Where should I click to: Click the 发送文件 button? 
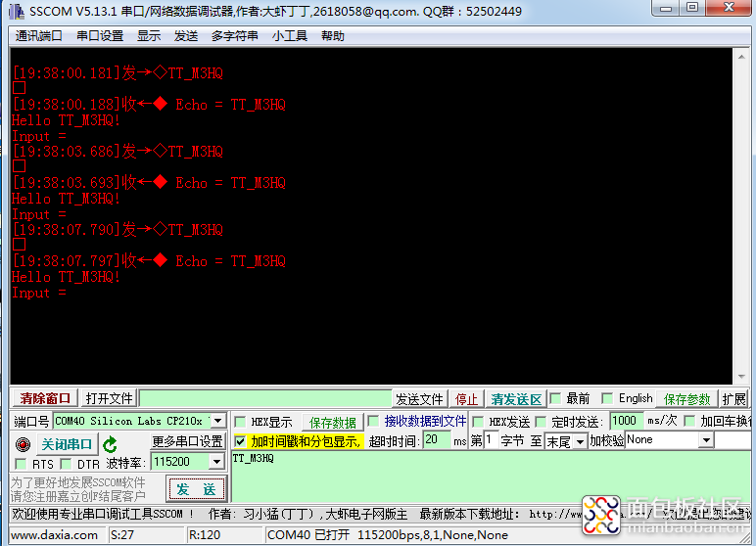[419, 399]
